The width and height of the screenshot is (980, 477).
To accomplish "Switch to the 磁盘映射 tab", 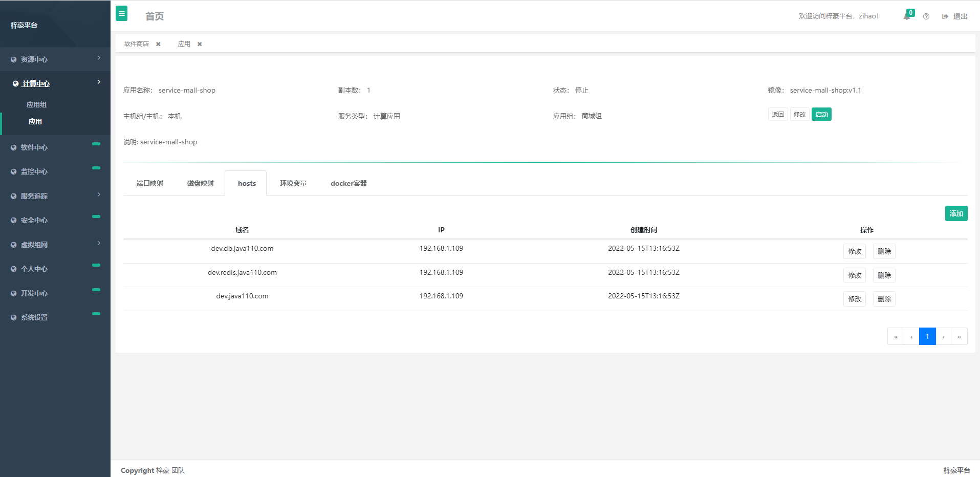I will tap(200, 183).
